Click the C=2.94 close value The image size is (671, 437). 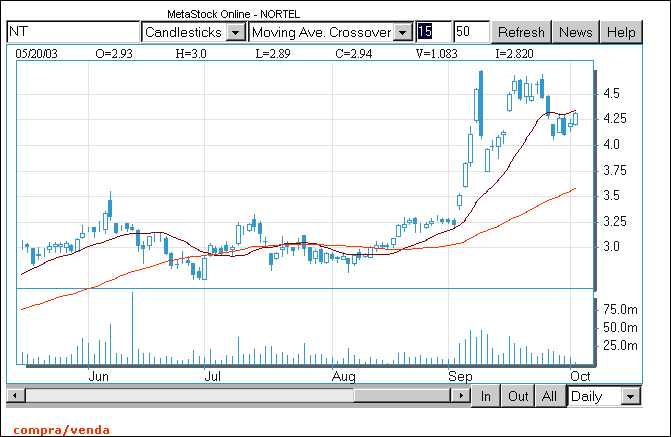[353, 54]
